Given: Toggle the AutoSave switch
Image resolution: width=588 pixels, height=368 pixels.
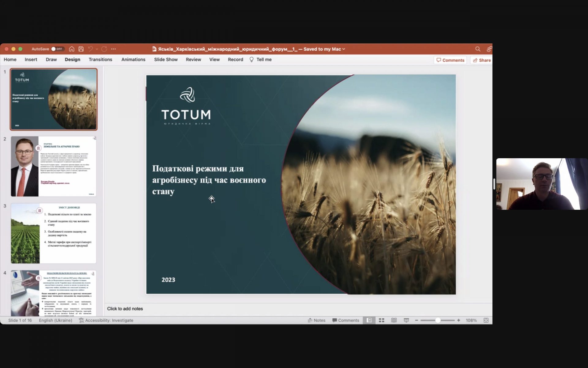Looking at the screenshot, I should pyautogui.click(x=57, y=49).
